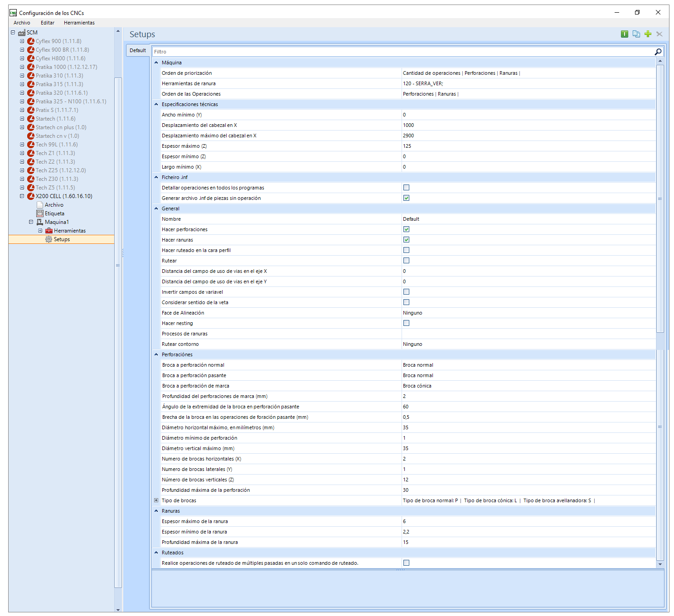Click the Maquina1 machine icon
Viewport: 674px width, 616px height.
tap(40, 222)
